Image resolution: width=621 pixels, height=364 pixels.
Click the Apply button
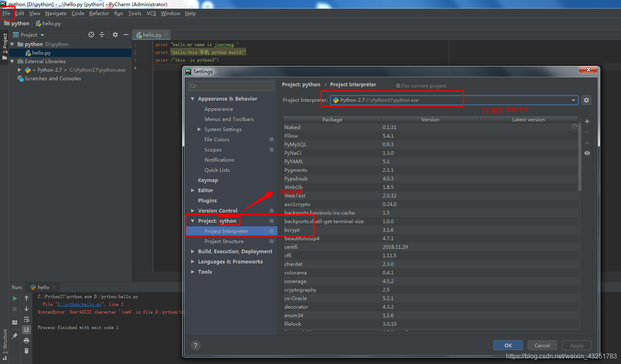577,345
